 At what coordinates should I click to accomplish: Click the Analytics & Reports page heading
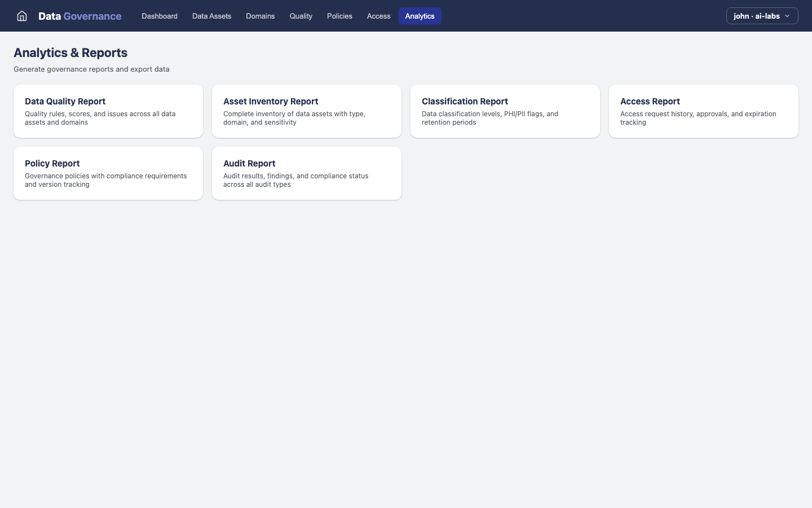[x=70, y=52]
